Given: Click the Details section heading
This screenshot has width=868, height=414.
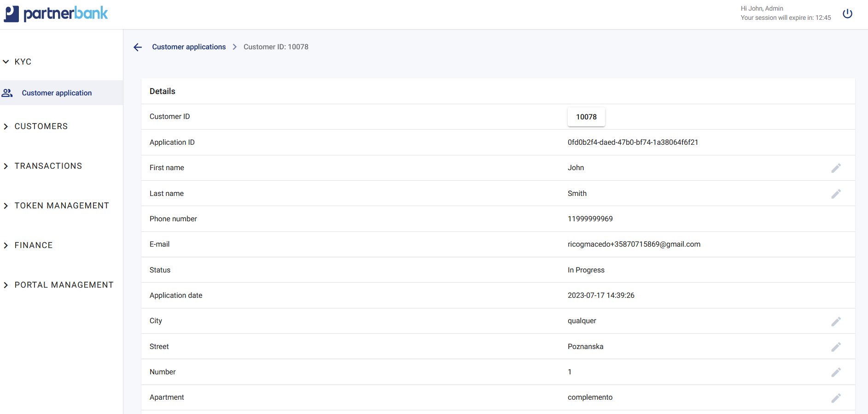Looking at the screenshot, I should coord(162,91).
